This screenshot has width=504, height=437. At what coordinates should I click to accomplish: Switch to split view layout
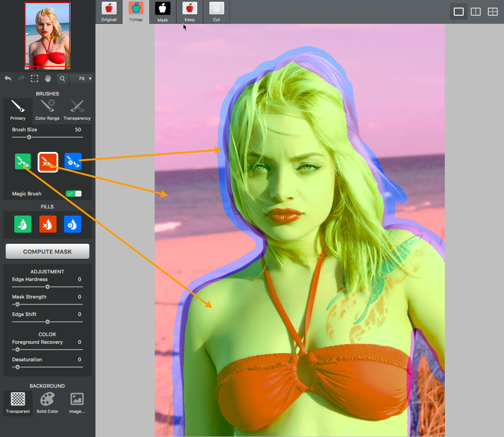pos(476,12)
